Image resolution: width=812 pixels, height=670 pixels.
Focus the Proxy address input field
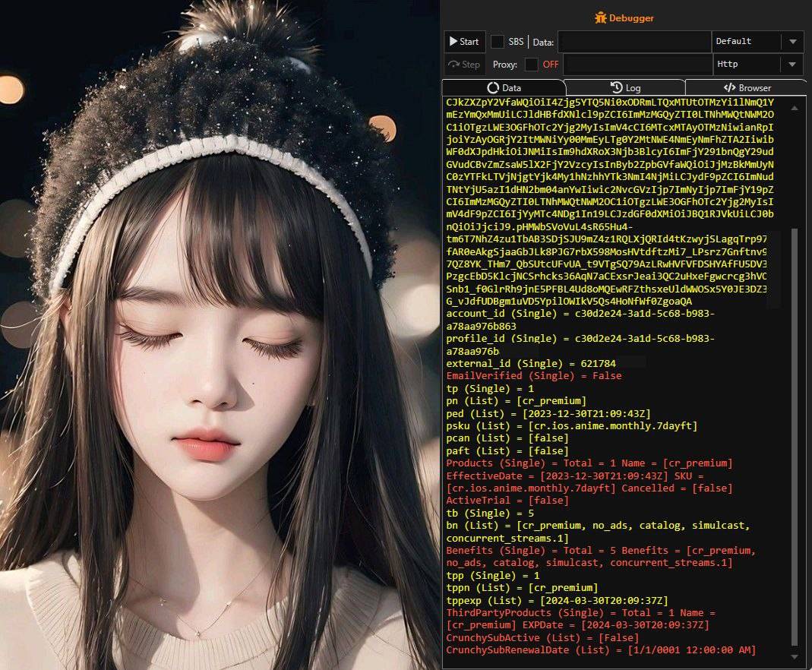637,65
